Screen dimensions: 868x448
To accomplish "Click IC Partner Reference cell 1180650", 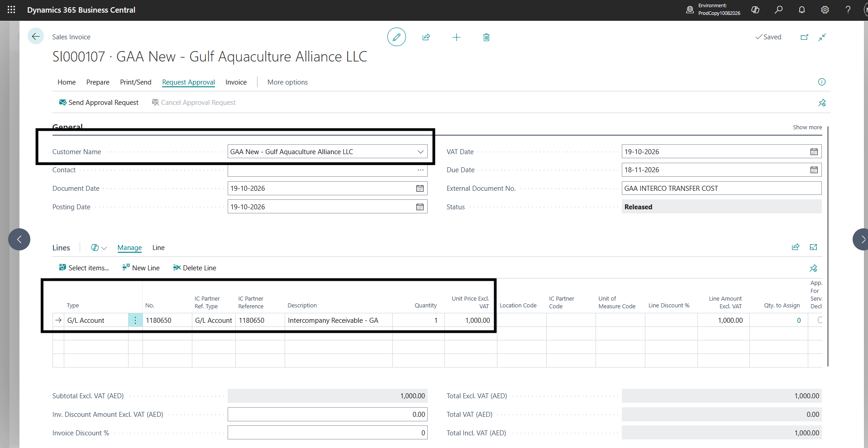I will [260, 320].
